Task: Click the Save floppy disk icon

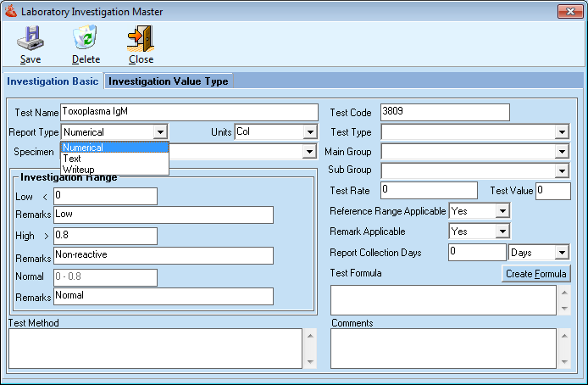Action: pyautogui.click(x=31, y=39)
